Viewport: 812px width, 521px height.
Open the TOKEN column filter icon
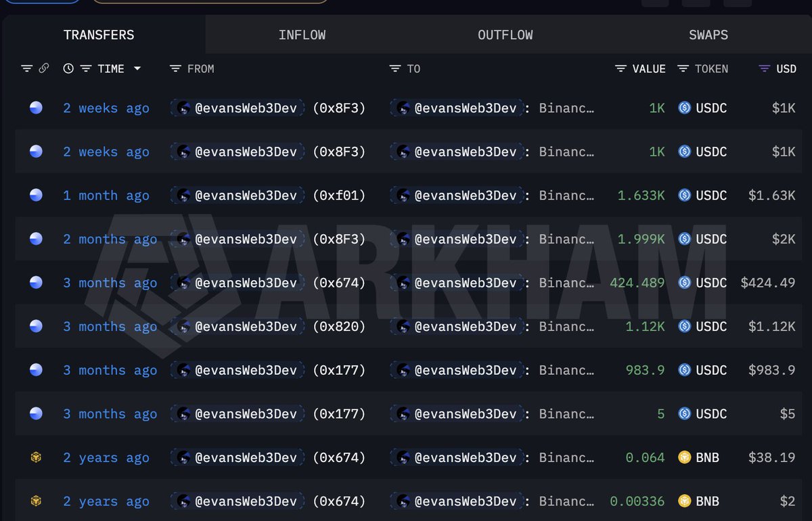683,68
